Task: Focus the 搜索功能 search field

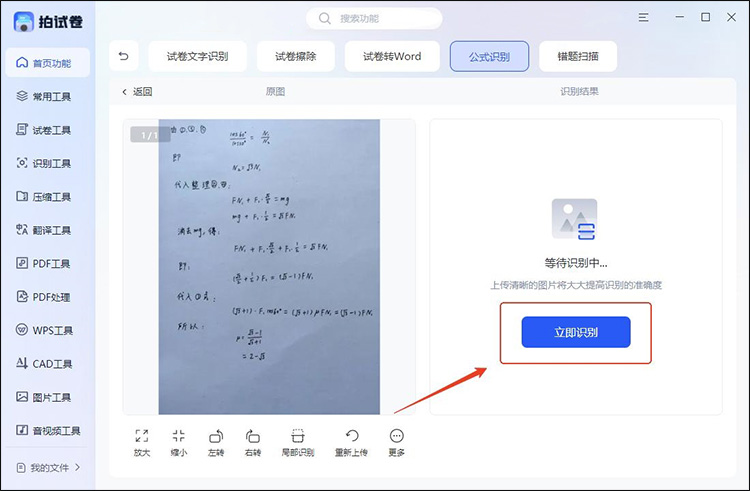Action: [374, 19]
